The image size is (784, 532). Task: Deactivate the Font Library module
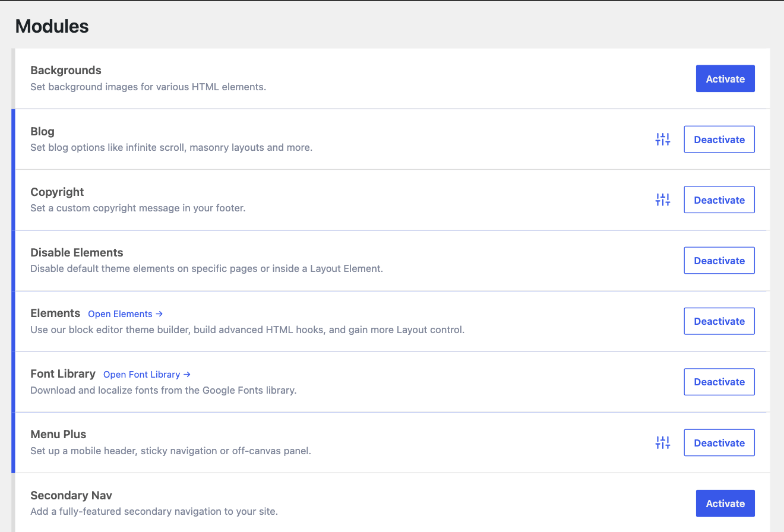point(719,382)
